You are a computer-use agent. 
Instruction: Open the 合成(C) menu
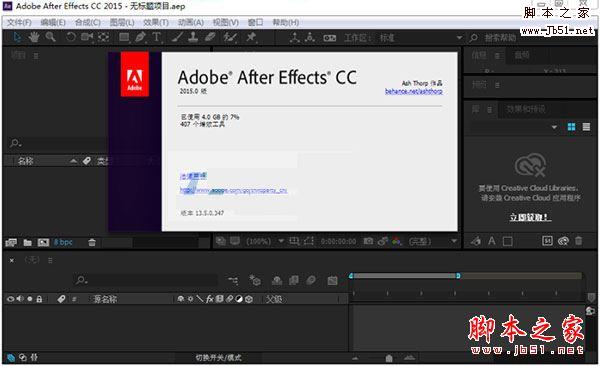click(88, 23)
